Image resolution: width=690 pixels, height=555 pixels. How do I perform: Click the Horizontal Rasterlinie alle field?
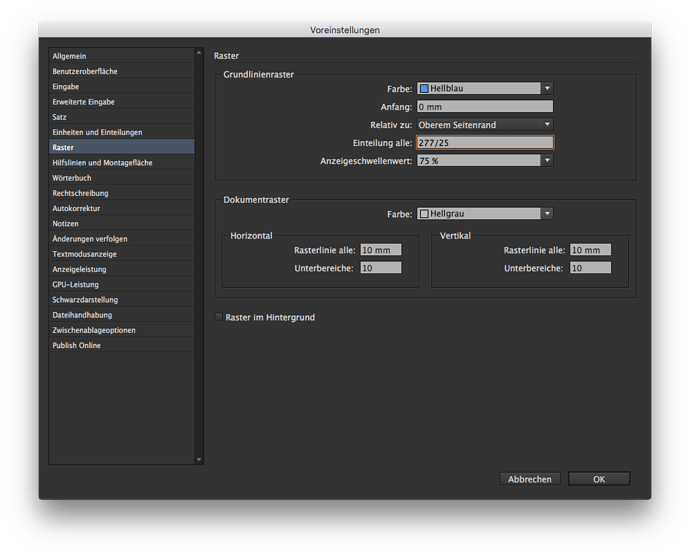click(x=381, y=250)
